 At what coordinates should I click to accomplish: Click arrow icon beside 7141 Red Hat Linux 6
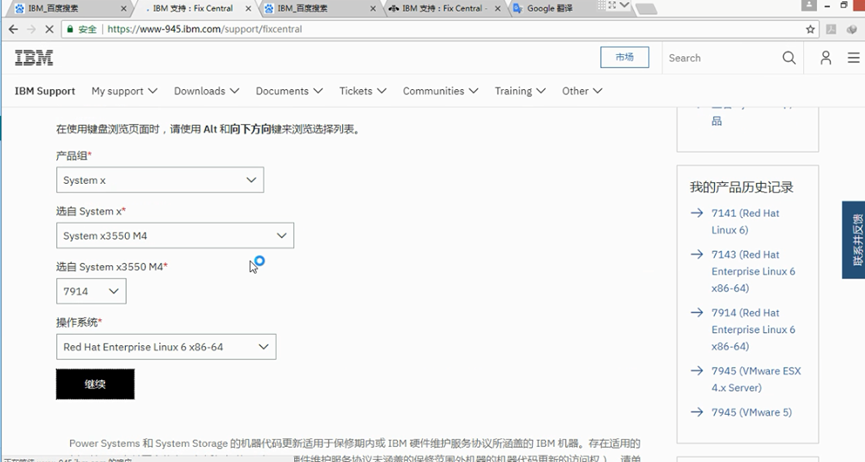point(697,213)
